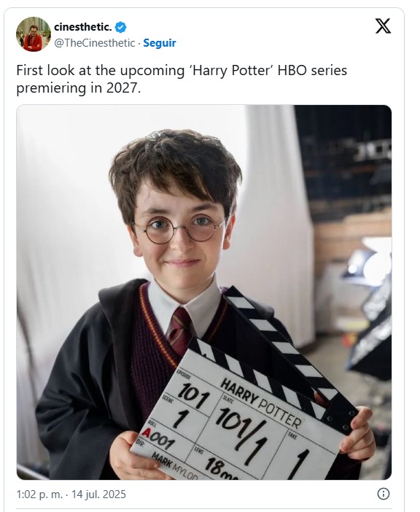Click the tweet text about HBO series
Screen dimensions: 420x512
coord(182,79)
